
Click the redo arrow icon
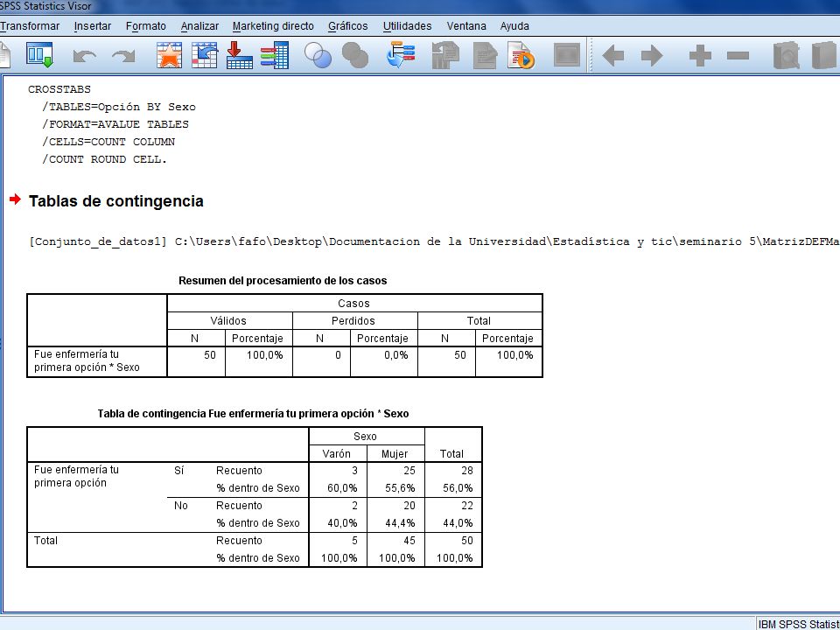point(123,56)
